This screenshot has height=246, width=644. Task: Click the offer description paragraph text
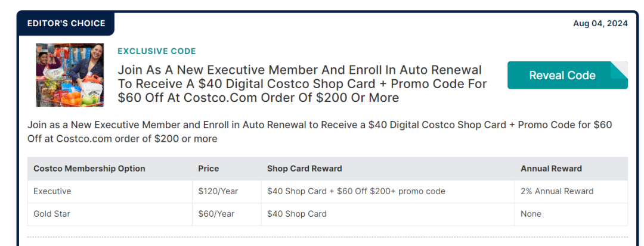tap(320, 132)
